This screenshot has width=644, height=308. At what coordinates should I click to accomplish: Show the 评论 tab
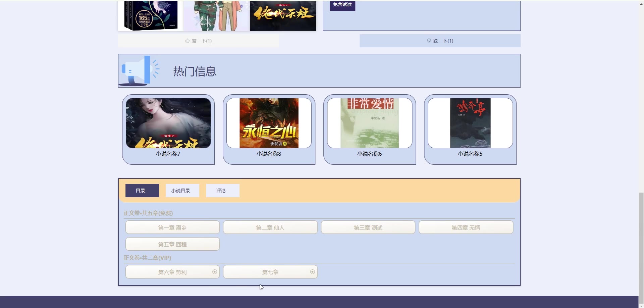[223, 191]
